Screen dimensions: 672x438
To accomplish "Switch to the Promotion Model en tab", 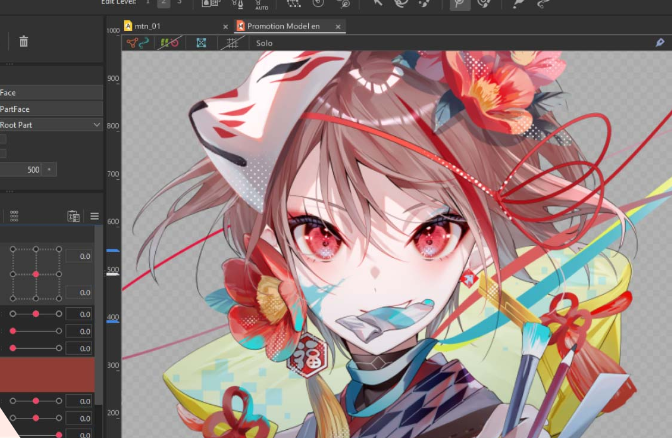I will pos(283,26).
